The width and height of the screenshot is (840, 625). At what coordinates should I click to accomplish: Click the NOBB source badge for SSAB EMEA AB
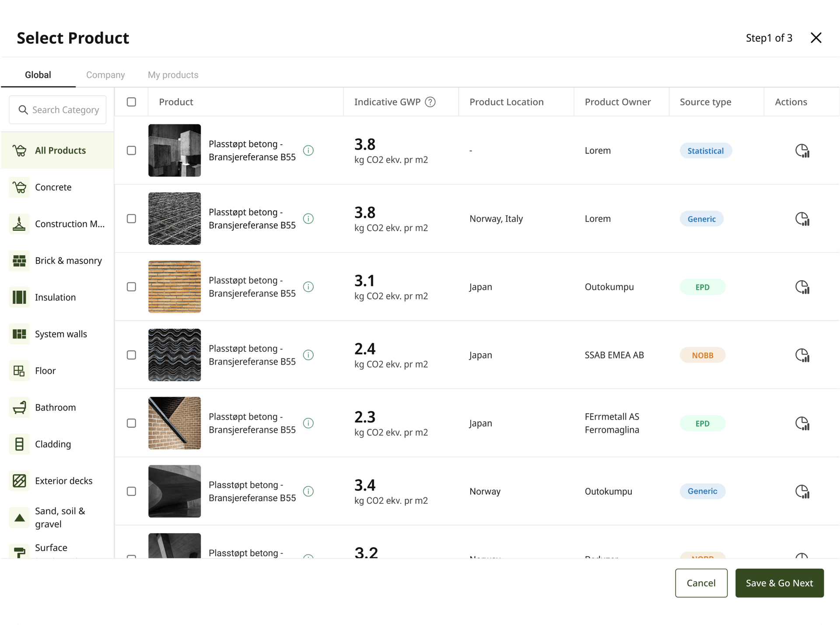click(702, 355)
